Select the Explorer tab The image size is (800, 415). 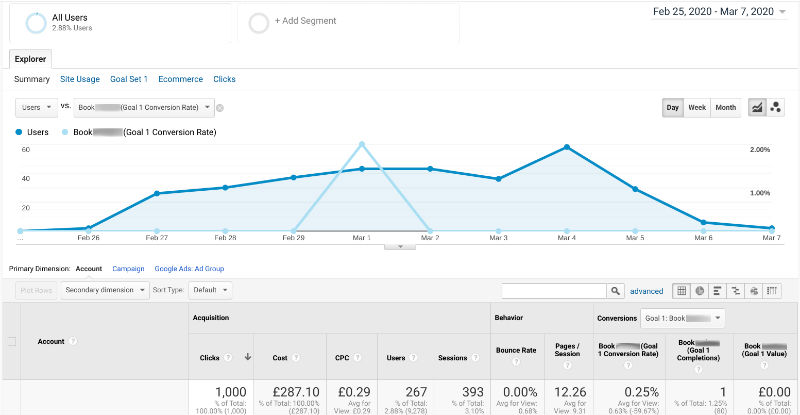[x=30, y=59]
